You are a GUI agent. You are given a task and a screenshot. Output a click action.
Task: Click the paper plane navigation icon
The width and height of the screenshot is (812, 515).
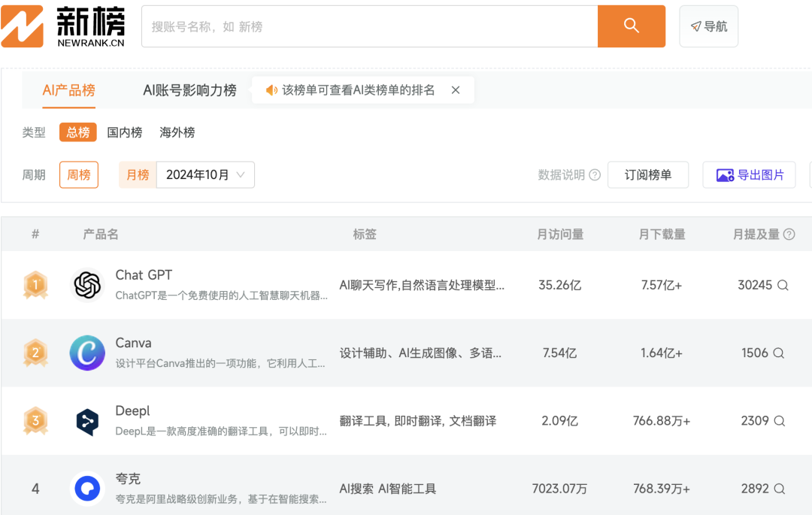pos(696,26)
